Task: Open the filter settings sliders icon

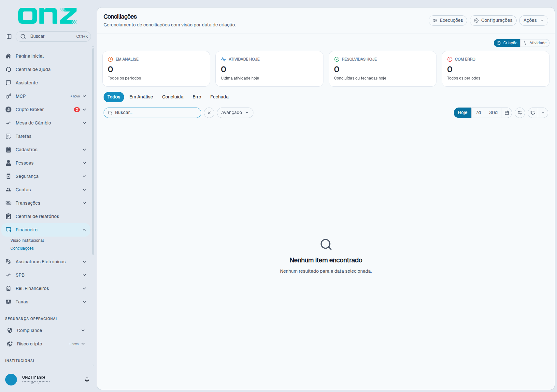Action: click(x=520, y=113)
